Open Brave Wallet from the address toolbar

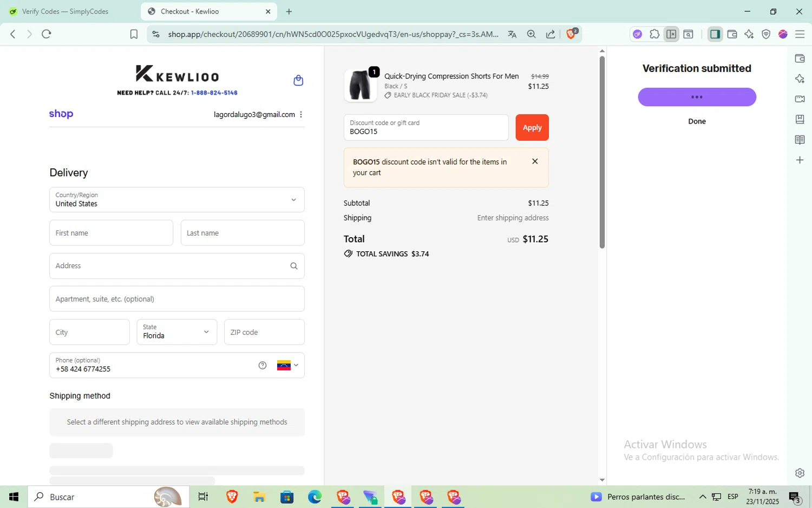pyautogui.click(x=732, y=34)
